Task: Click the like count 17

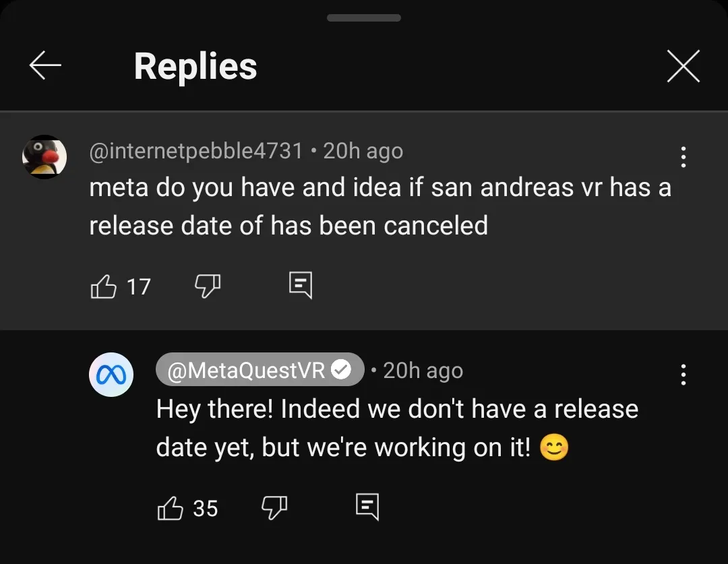Action: click(138, 287)
